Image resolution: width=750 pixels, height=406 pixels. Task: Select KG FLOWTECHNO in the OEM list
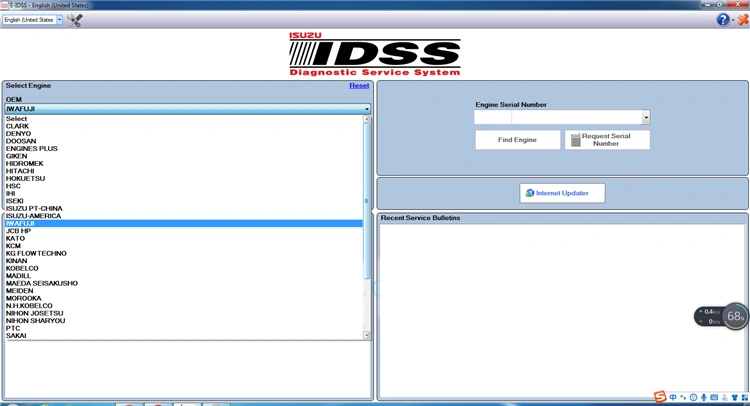pos(184,253)
